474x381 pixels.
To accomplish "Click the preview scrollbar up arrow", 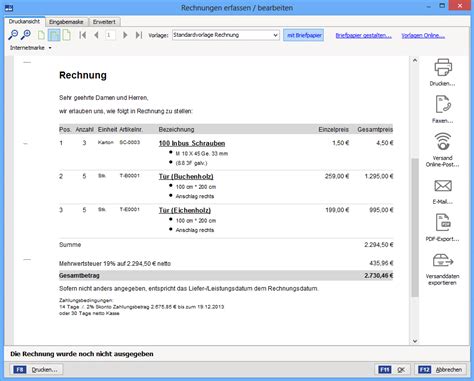I will 415,60.
